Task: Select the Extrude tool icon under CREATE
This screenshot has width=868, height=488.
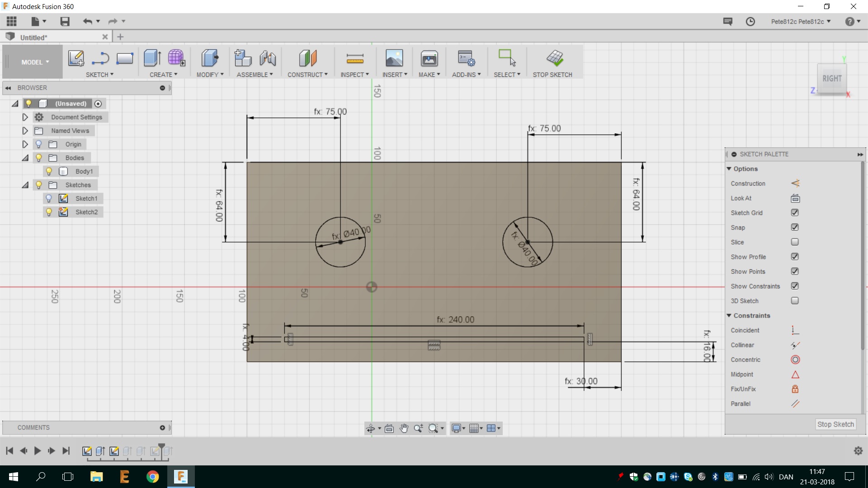Action: (152, 58)
